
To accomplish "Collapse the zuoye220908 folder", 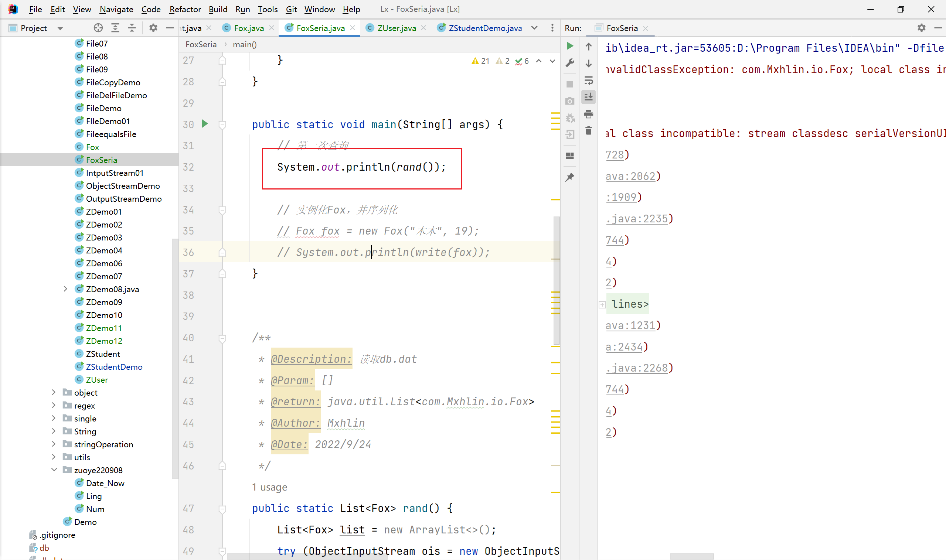I will click(x=54, y=470).
